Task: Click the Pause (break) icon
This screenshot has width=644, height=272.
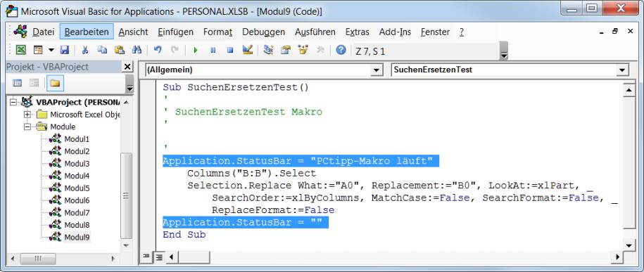Action: 213,50
